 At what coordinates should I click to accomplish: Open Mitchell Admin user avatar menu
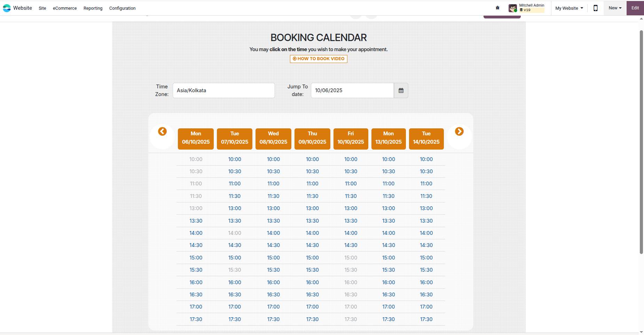click(x=512, y=8)
